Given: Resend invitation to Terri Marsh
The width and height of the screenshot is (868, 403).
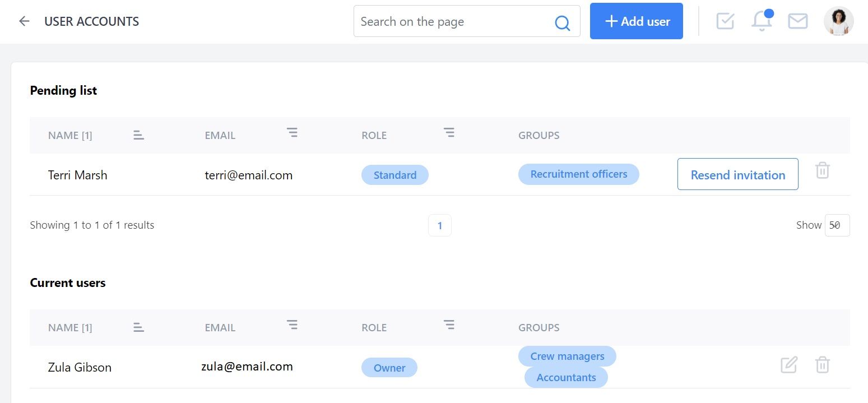Looking at the screenshot, I should click(738, 174).
